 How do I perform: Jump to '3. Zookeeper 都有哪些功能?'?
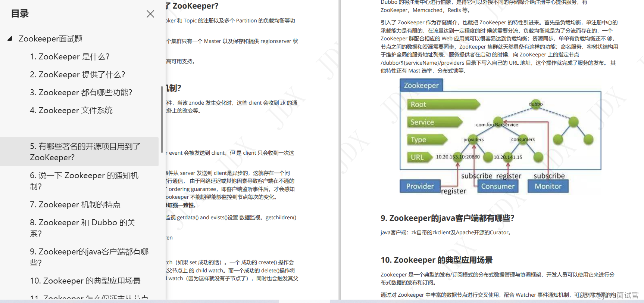pyautogui.click(x=81, y=93)
